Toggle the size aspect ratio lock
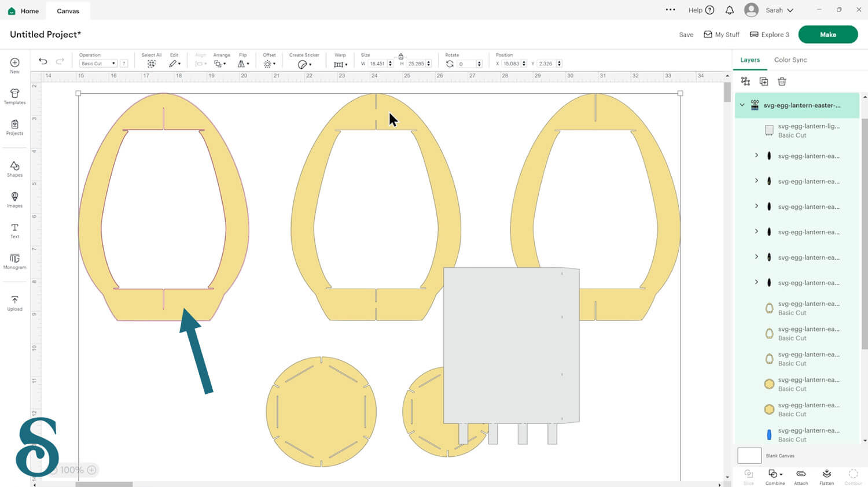Viewport: 868px width, 487px height. click(x=400, y=56)
